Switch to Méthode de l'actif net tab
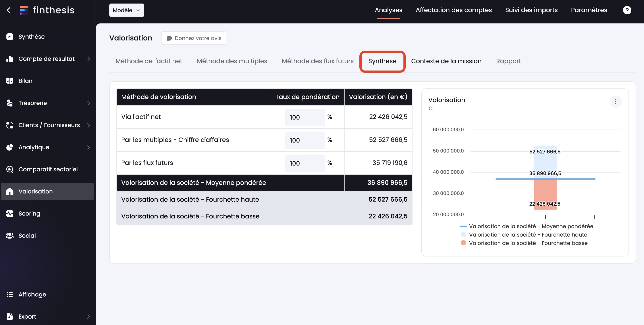 149,61
